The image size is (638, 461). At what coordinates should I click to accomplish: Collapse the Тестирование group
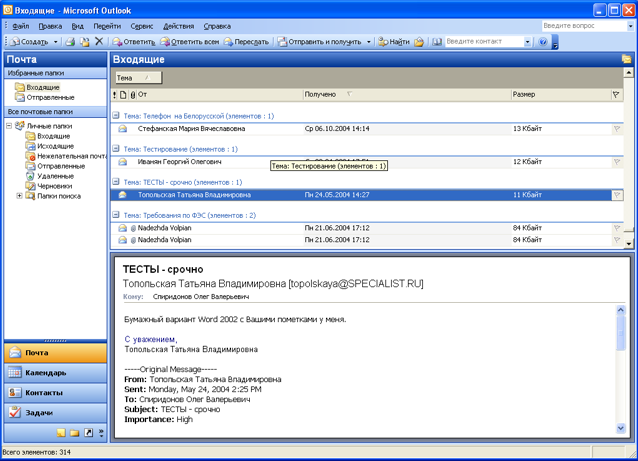[x=116, y=149]
